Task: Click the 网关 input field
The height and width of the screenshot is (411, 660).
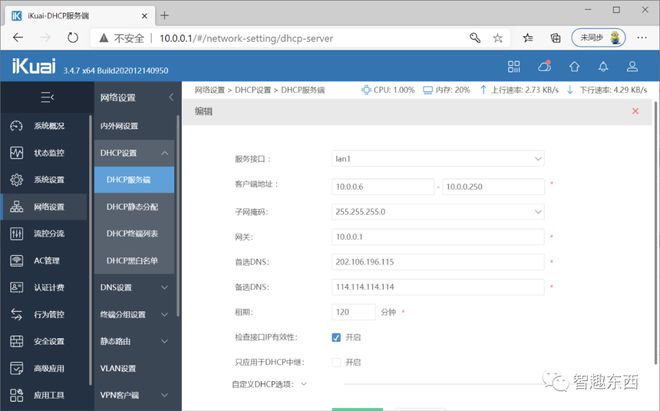Action: click(437, 238)
